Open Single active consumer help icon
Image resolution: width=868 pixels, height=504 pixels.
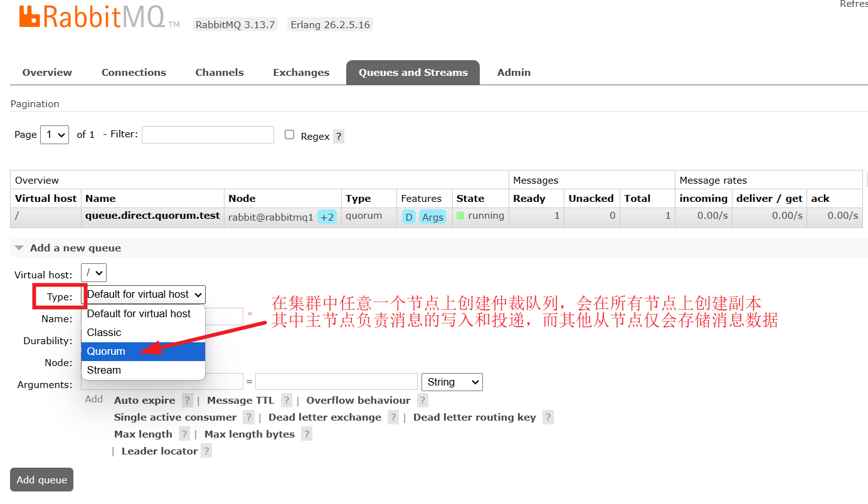(x=249, y=417)
